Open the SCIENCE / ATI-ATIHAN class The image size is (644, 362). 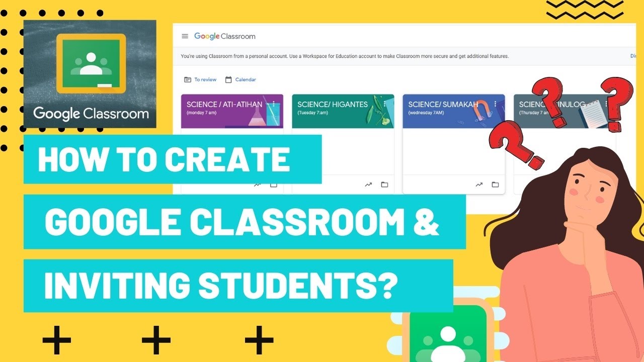pos(224,105)
